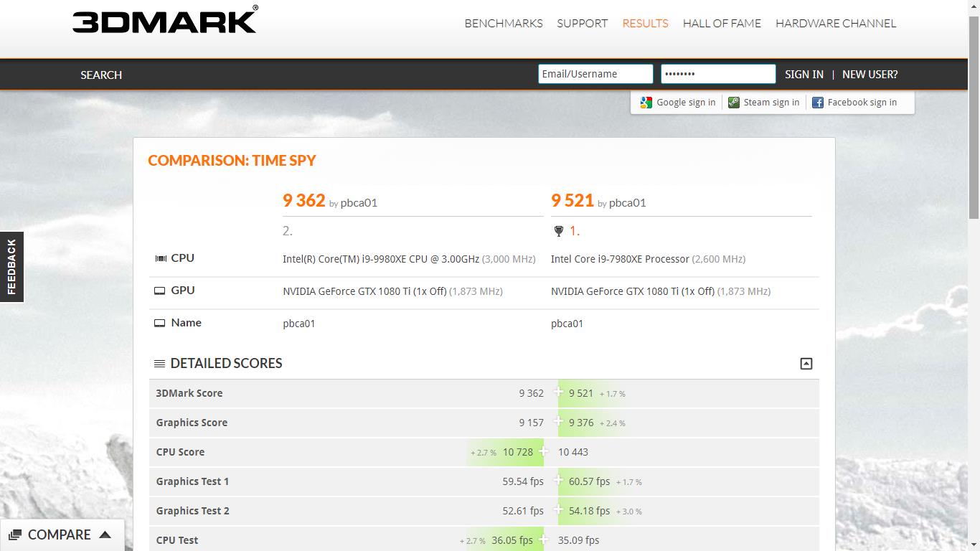The width and height of the screenshot is (980, 551).
Task: Click the 35.09 fps value
Action: 578,540
